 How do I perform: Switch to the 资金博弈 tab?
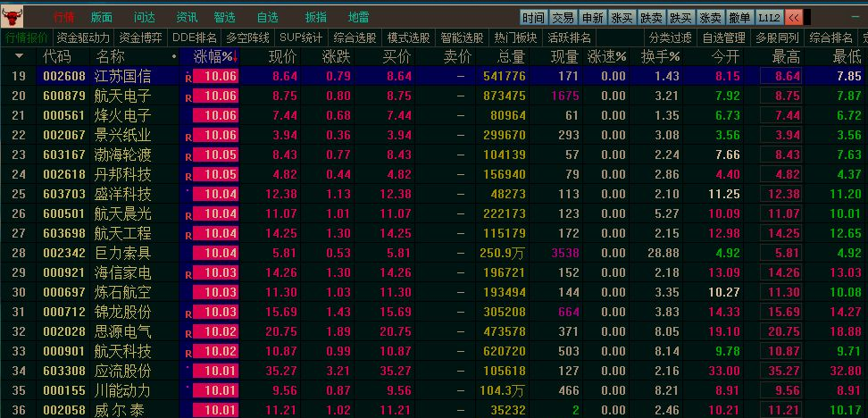140,38
